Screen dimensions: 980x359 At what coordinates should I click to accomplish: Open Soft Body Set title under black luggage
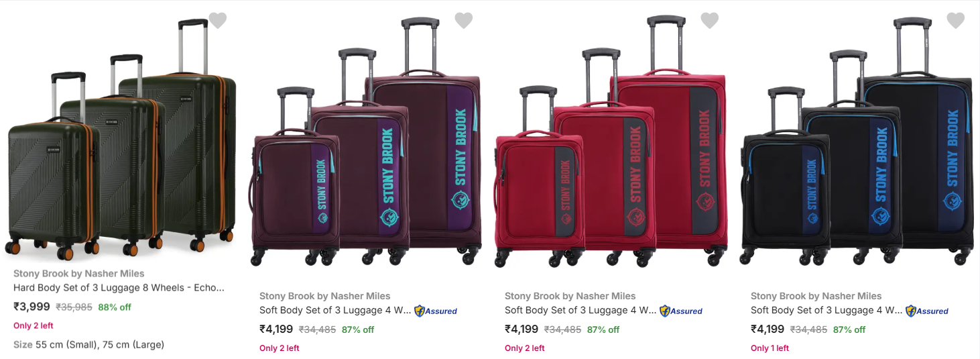(826, 310)
